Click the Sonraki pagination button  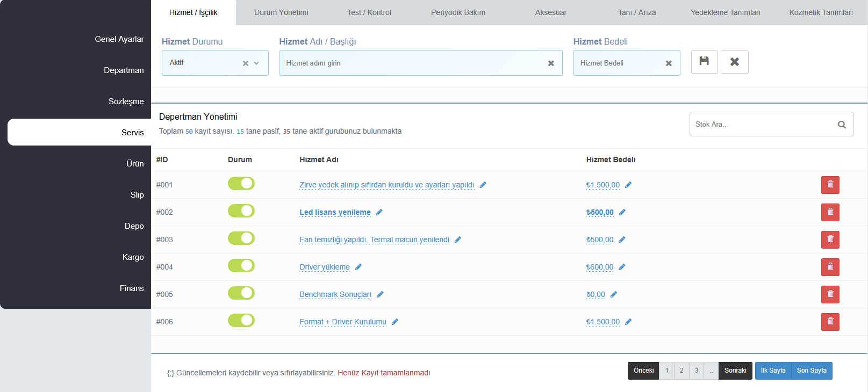pos(735,371)
